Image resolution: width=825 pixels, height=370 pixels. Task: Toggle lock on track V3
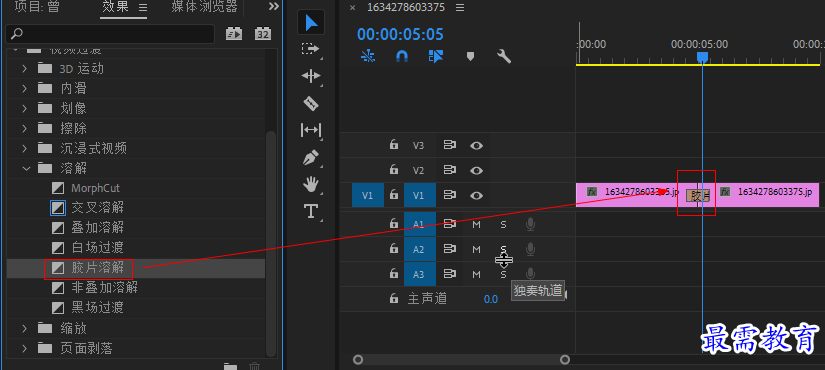tap(394, 145)
